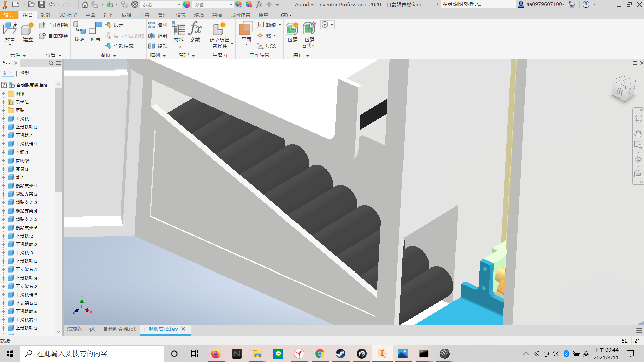Screen dimensions: 644x362
Task: Switch to the 自動販賣機.ipt document tab
Action: point(119,329)
